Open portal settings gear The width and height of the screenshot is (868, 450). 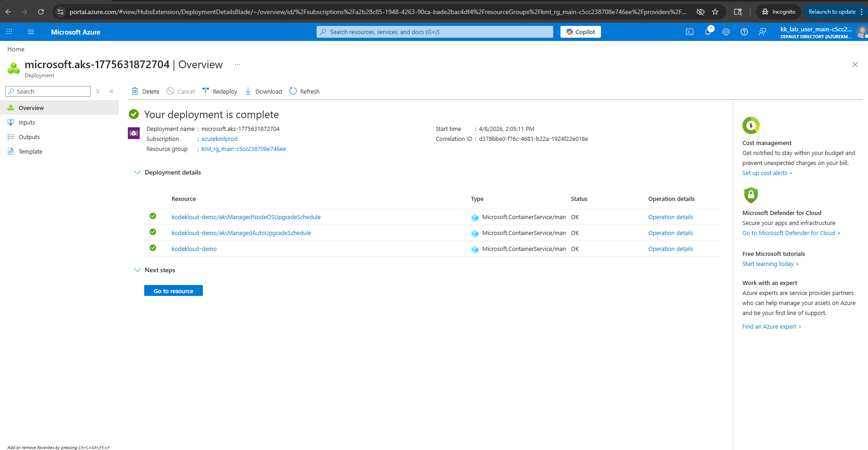coord(726,32)
